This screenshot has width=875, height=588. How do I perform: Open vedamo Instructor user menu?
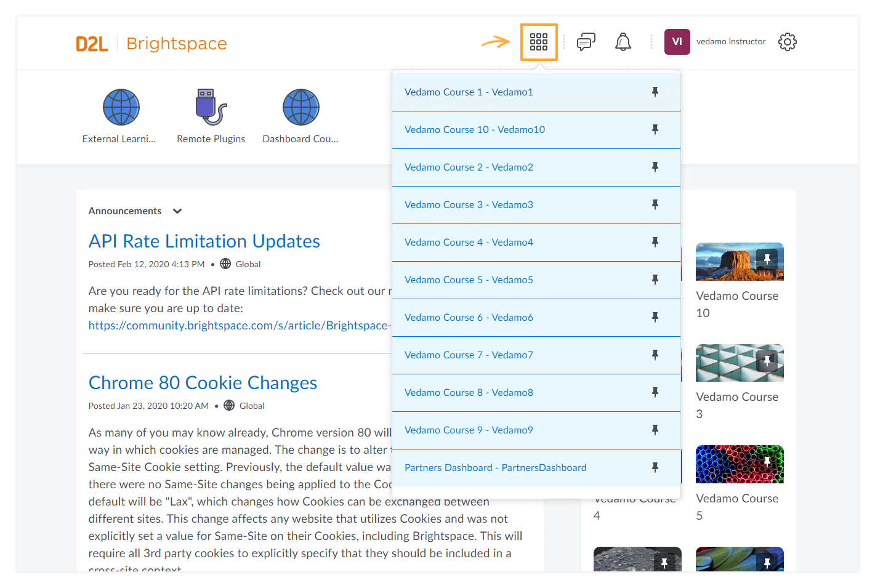[x=731, y=42]
